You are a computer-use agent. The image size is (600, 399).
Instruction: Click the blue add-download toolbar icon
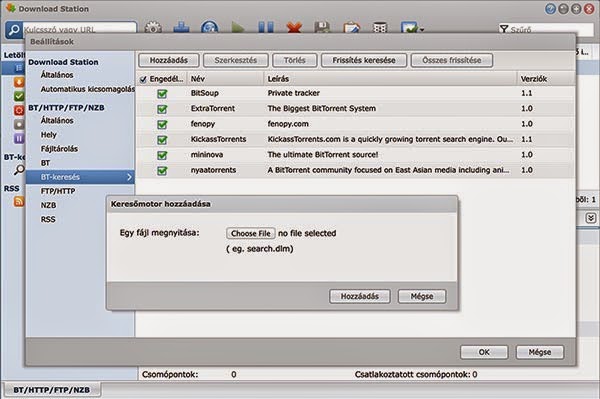tap(181, 28)
